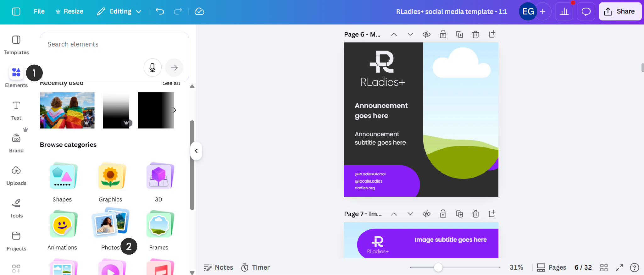Select the black horizontal gradient thumbnail
Image resolution: width=644 pixels, height=275 pixels.
click(156, 110)
